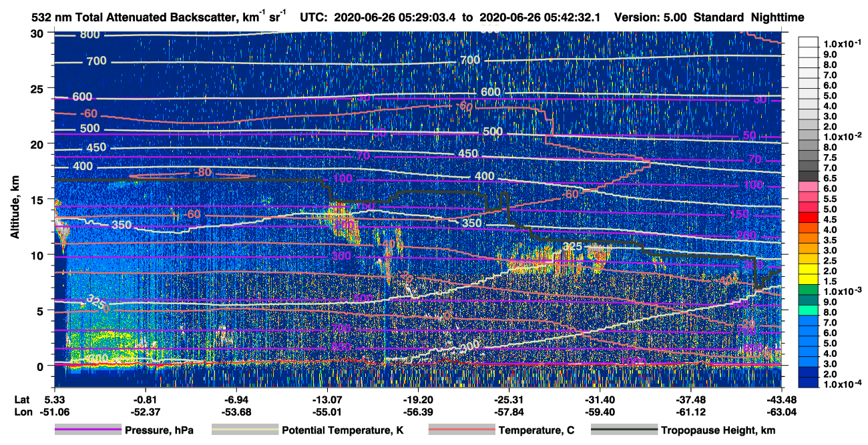Click the longitude value '-59.40'
This screenshot has height=445, width=868.
click(600, 411)
